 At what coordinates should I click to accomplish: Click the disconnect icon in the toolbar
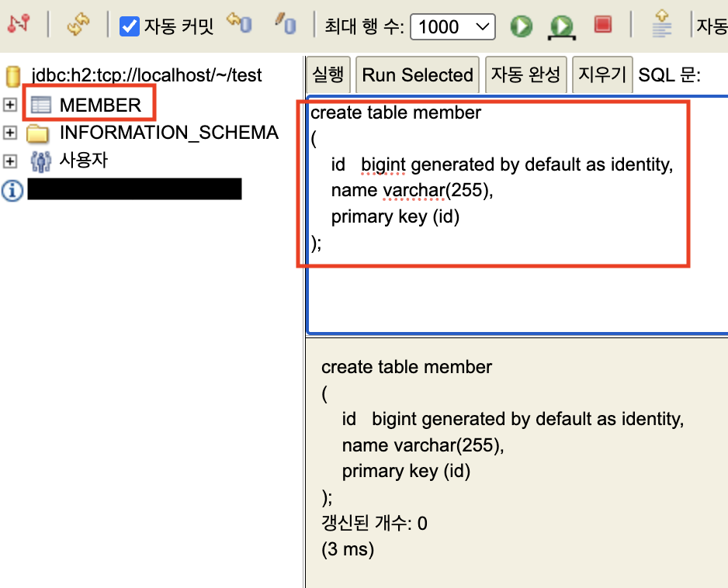click(x=19, y=23)
